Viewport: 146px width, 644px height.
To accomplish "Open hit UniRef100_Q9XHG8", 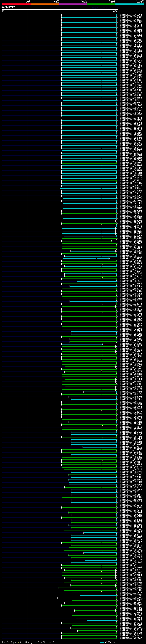I will [x=131, y=17].
